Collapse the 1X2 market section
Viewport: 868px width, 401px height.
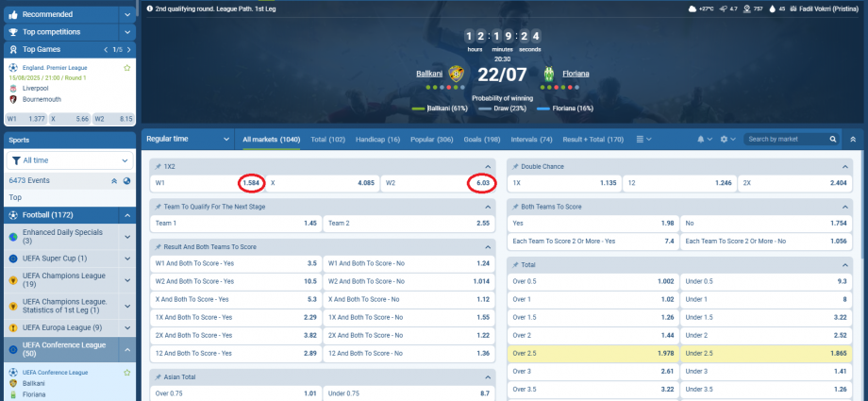point(488,167)
